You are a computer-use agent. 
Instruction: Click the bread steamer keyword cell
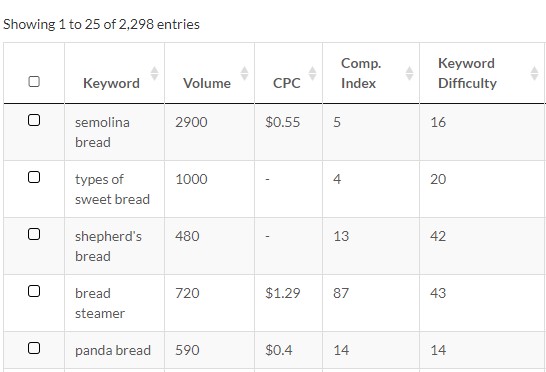(114, 303)
